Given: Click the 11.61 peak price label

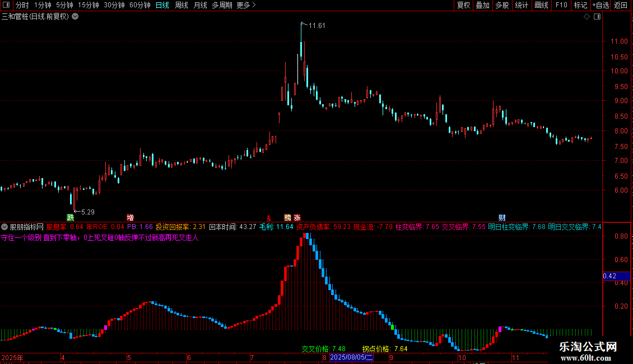Looking at the screenshot, I should pyautogui.click(x=317, y=25).
